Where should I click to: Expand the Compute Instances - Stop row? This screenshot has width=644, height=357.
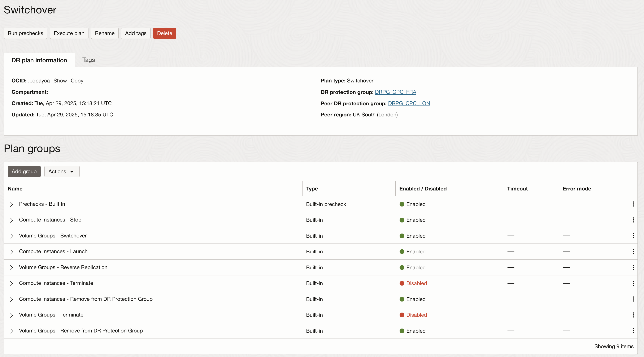tap(11, 220)
